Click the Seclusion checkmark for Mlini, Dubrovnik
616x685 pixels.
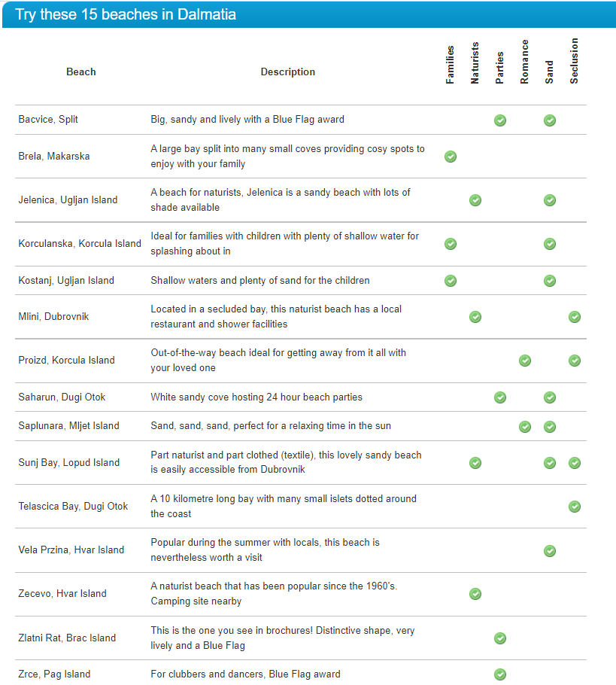pos(575,317)
